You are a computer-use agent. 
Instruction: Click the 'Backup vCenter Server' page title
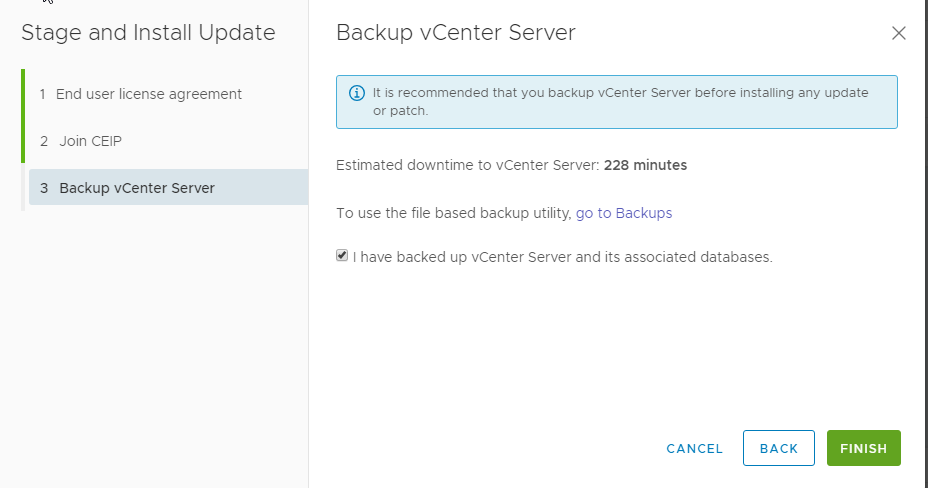tap(456, 33)
